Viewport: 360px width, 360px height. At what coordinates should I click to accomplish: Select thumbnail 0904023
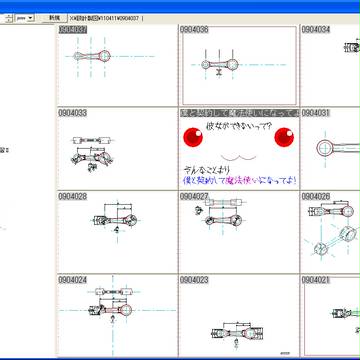239,316
